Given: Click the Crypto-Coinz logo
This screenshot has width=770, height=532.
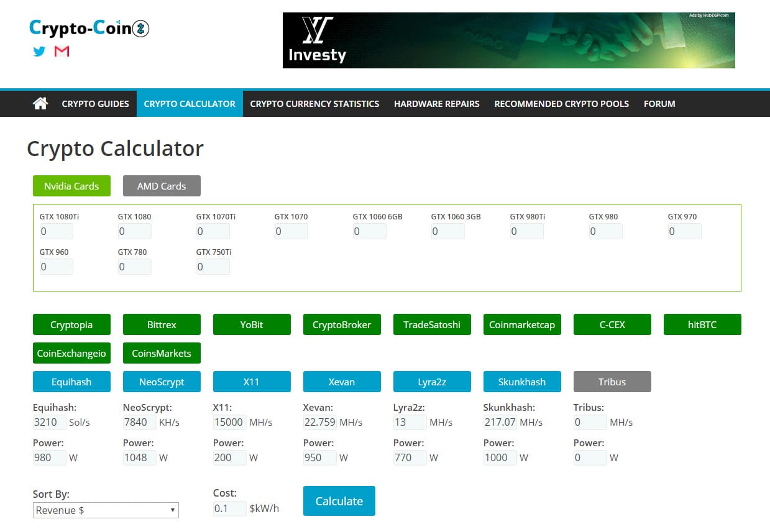Looking at the screenshot, I should (88, 27).
